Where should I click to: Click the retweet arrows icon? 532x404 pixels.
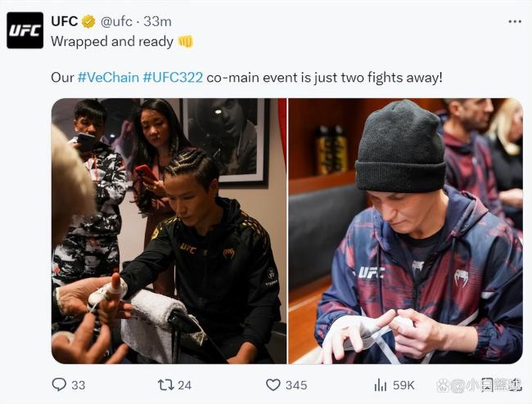coord(166,385)
